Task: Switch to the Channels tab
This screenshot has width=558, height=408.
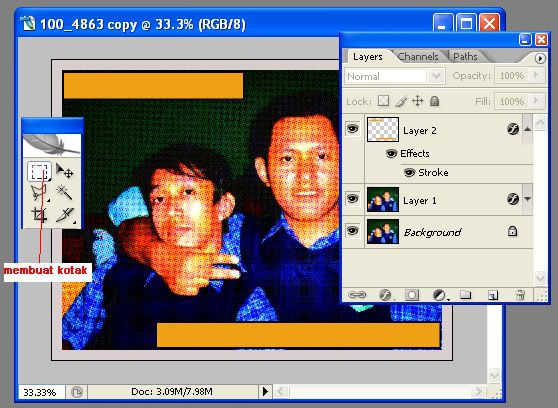Action: pyautogui.click(x=418, y=57)
